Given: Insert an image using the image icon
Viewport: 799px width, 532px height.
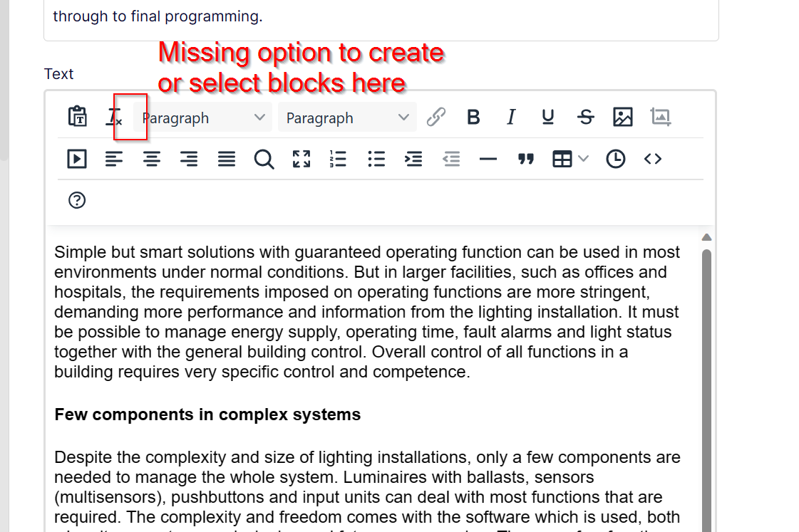Looking at the screenshot, I should click(x=623, y=117).
